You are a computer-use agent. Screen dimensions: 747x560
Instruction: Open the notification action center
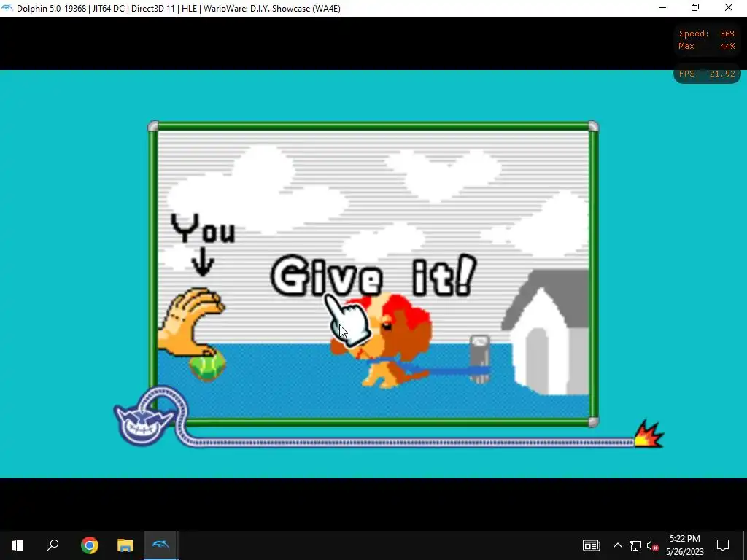(723, 545)
